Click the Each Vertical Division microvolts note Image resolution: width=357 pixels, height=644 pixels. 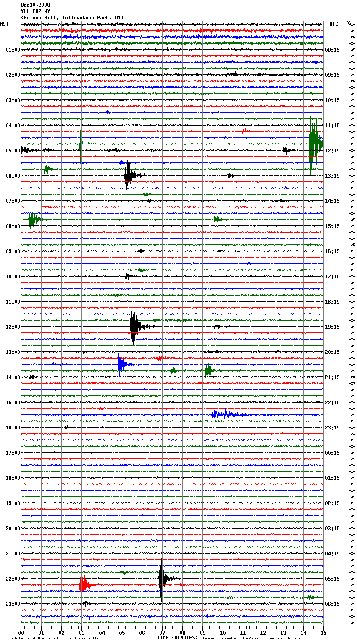point(54,638)
